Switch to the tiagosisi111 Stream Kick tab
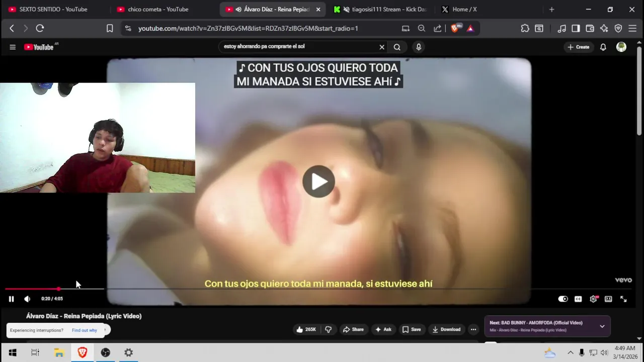The image size is (644, 362). (382, 9)
